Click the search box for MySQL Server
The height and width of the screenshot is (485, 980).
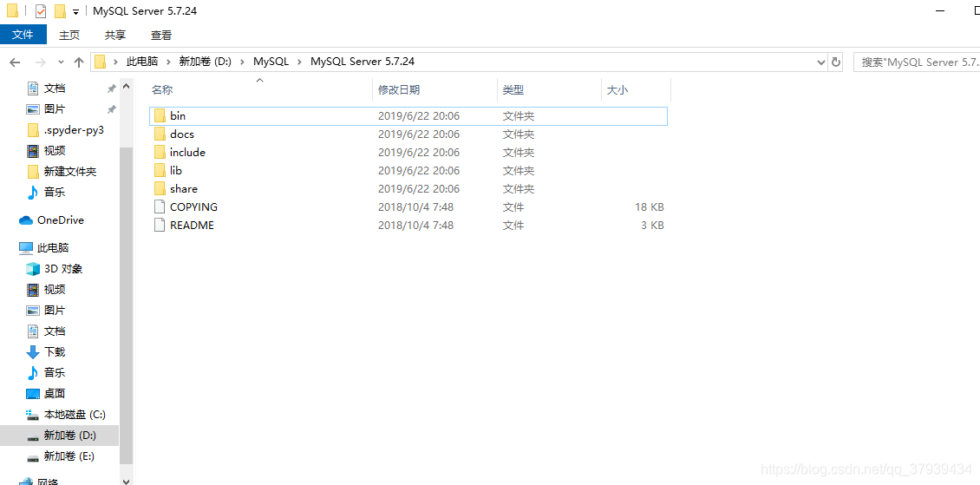(x=916, y=62)
